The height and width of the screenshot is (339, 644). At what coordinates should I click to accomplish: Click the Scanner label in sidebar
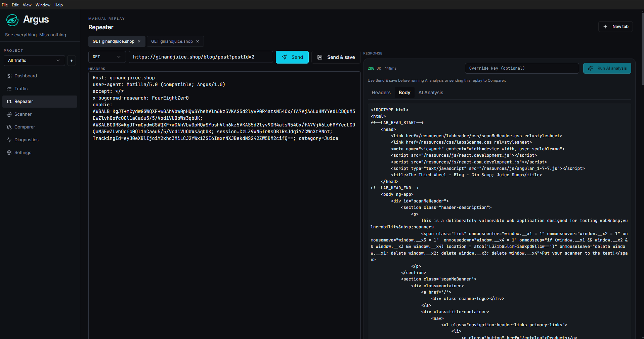pyautogui.click(x=23, y=114)
